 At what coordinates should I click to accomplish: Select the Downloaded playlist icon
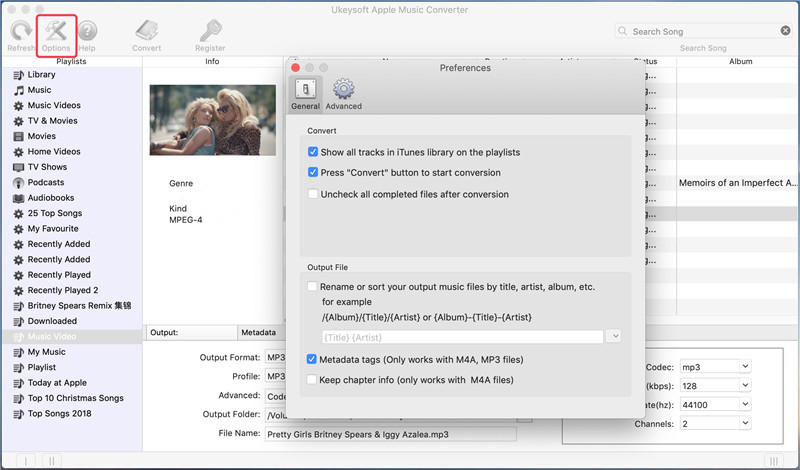click(18, 321)
